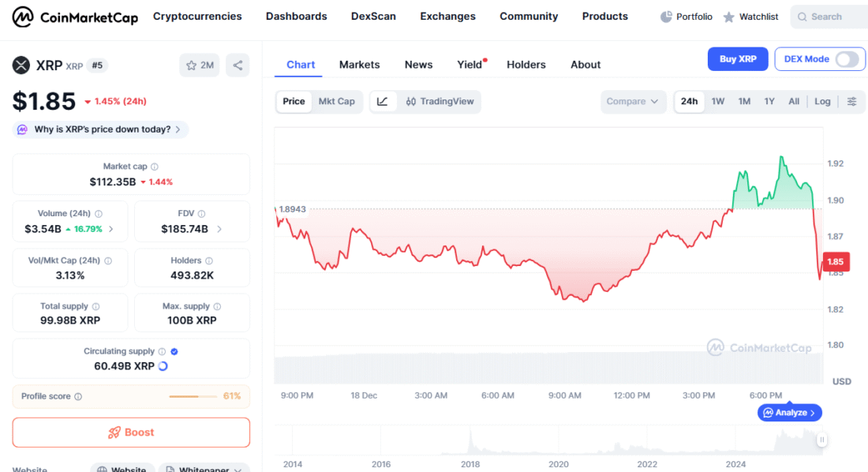Click the AI icon by price question
The height and width of the screenshot is (472, 868).
pyautogui.click(x=22, y=129)
